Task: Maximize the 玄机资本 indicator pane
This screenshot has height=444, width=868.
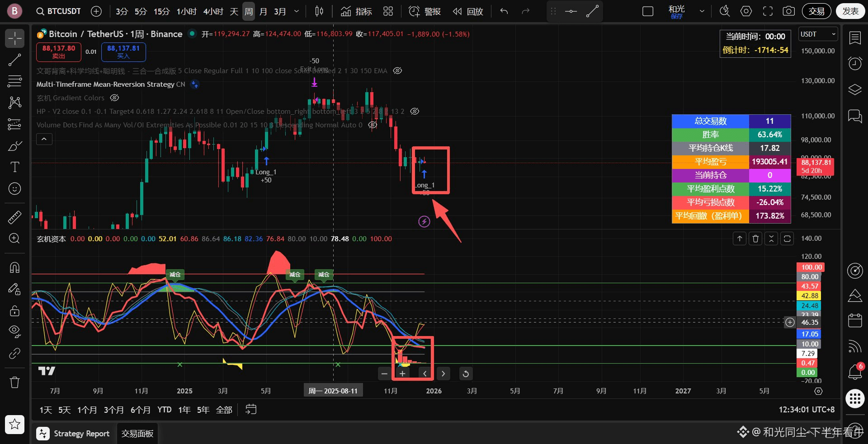Action: [x=787, y=238]
